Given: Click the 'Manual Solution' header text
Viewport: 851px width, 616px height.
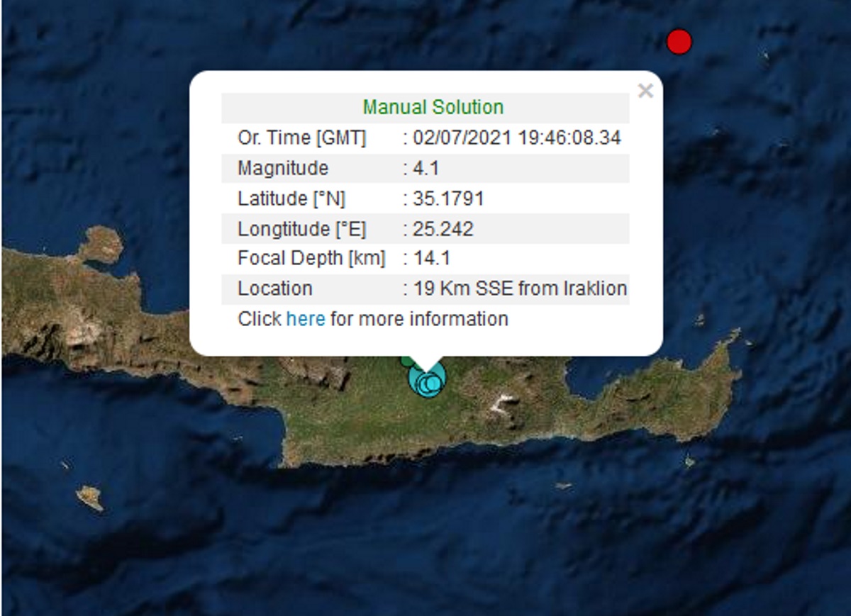Looking at the screenshot, I should [433, 108].
